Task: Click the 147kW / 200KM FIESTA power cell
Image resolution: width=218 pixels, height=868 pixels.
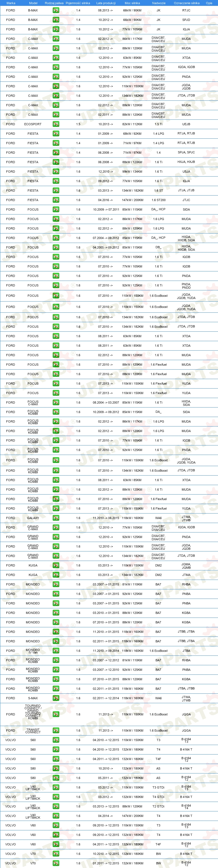Action: tap(132, 200)
